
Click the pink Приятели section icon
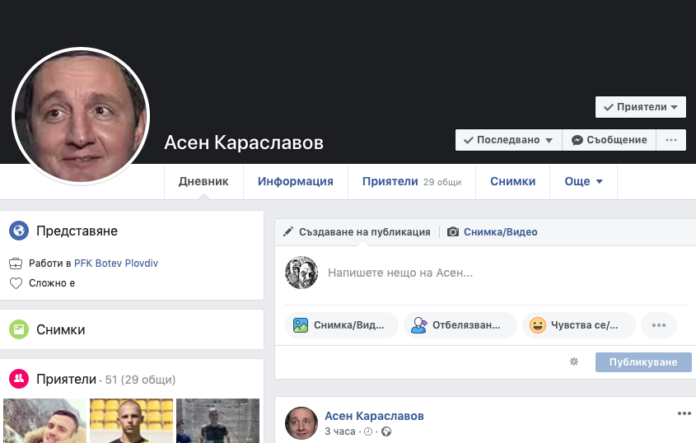[x=19, y=379]
